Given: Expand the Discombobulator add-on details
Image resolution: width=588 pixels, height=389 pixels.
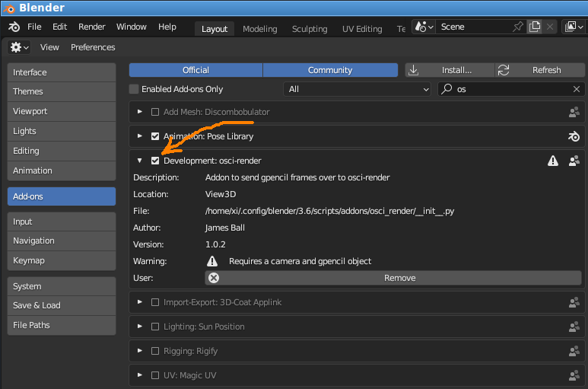Looking at the screenshot, I should 139,112.
